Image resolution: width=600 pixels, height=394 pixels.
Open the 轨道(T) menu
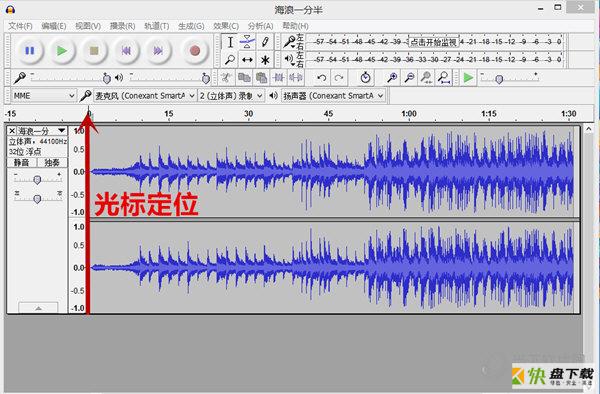(x=157, y=26)
